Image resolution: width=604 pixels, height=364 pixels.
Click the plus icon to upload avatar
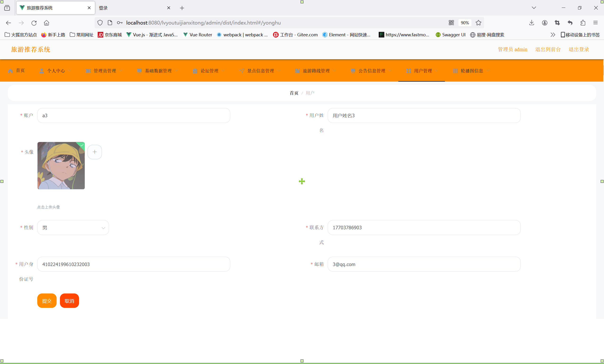click(x=95, y=152)
